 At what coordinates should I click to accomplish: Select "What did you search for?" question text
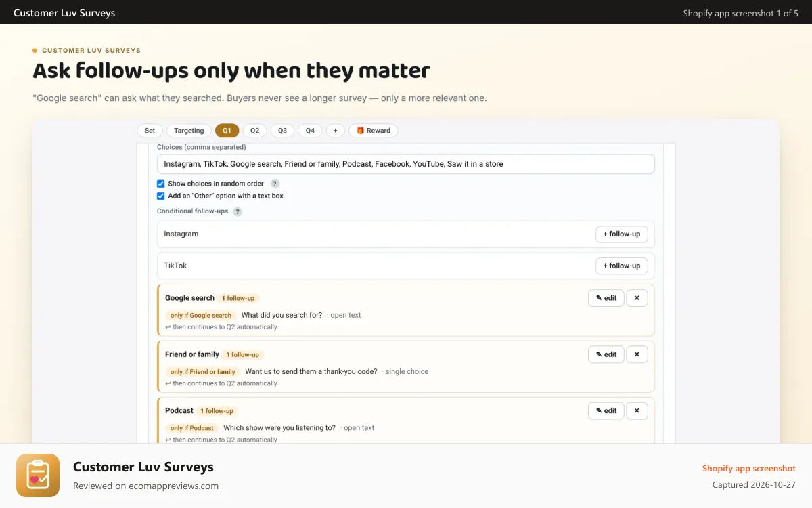(281, 315)
